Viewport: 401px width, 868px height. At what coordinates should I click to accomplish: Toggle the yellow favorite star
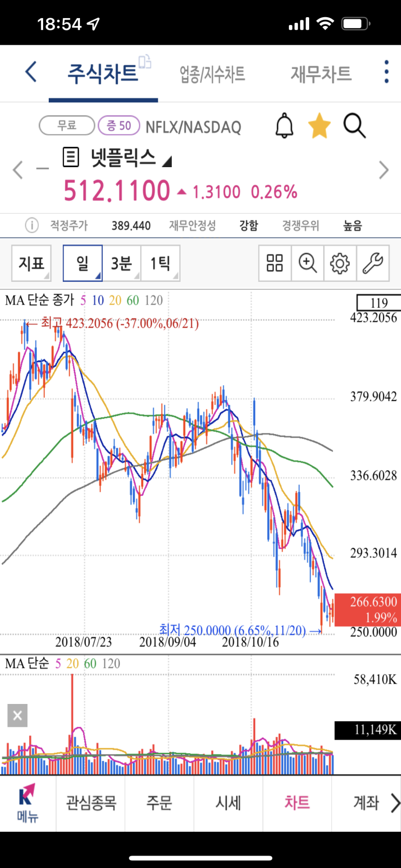coord(319,126)
